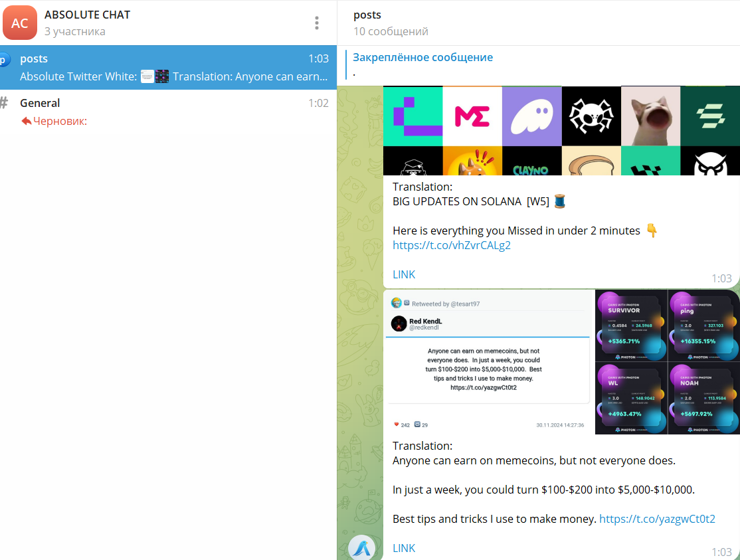
Task: Open the t.co/vhZvrCALg2 link
Action: click(452, 245)
